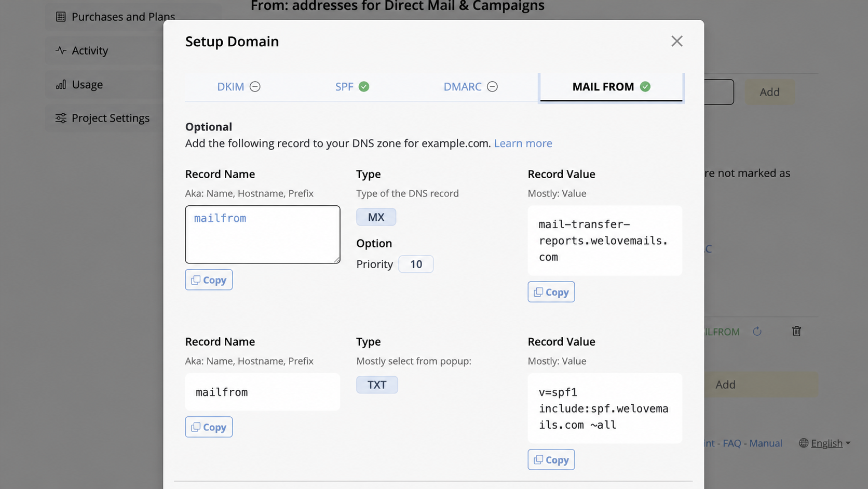The height and width of the screenshot is (489, 868).
Task: Click the globe language icon
Action: pyautogui.click(x=804, y=443)
